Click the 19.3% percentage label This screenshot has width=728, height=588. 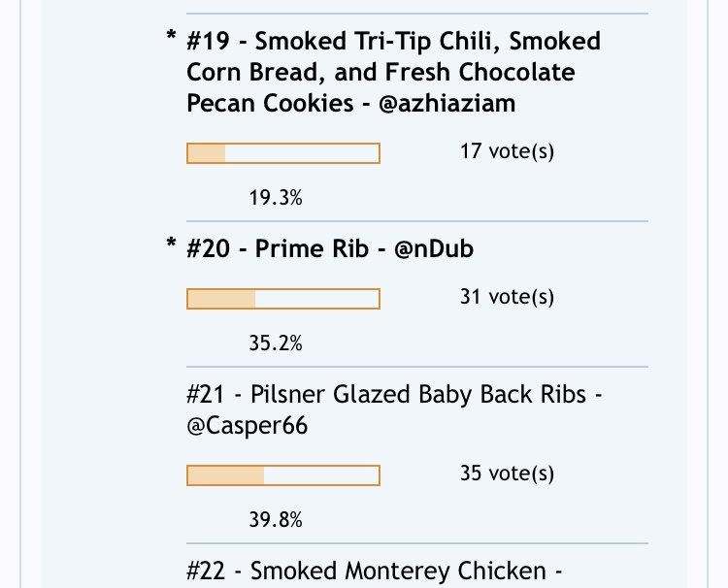276,198
